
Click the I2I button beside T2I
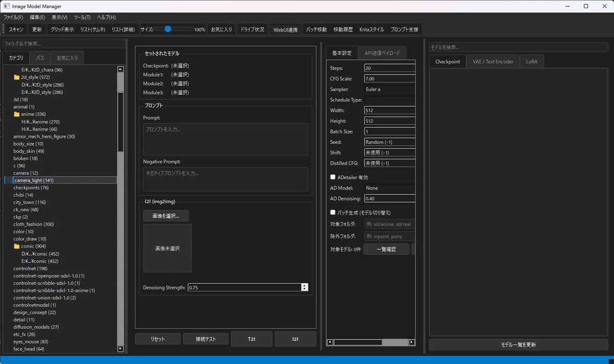(295, 339)
